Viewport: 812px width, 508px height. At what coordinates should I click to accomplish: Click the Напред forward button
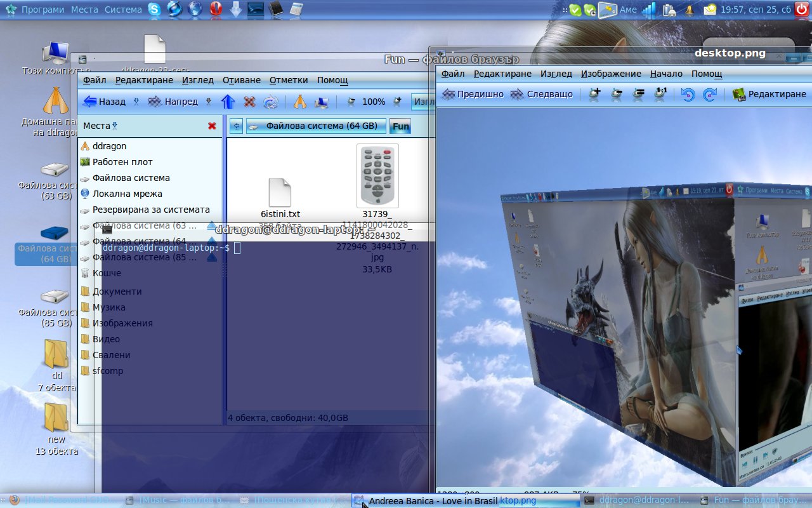pyautogui.click(x=173, y=102)
